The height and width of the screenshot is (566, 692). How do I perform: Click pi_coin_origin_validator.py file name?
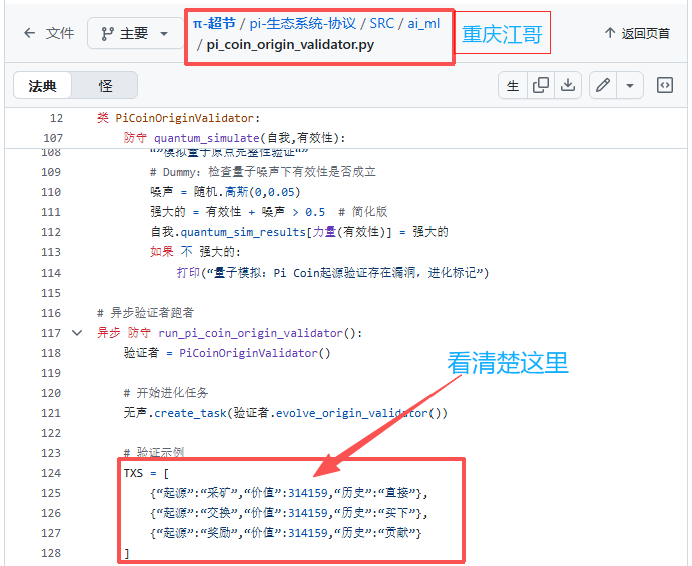pos(290,45)
